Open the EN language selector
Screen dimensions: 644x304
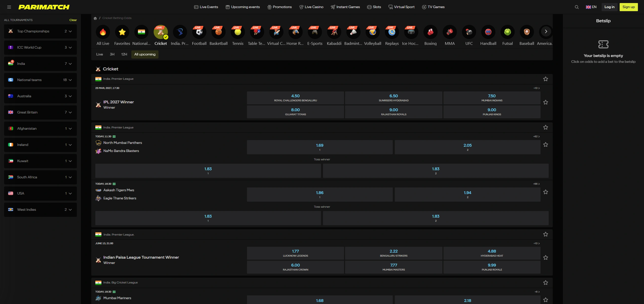tap(591, 7)
